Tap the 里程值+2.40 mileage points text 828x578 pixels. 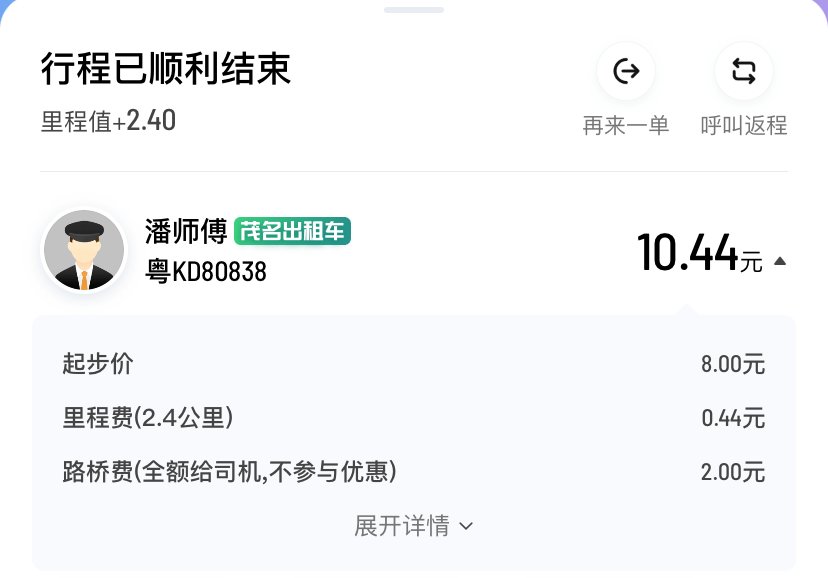(x=108, y=121)
